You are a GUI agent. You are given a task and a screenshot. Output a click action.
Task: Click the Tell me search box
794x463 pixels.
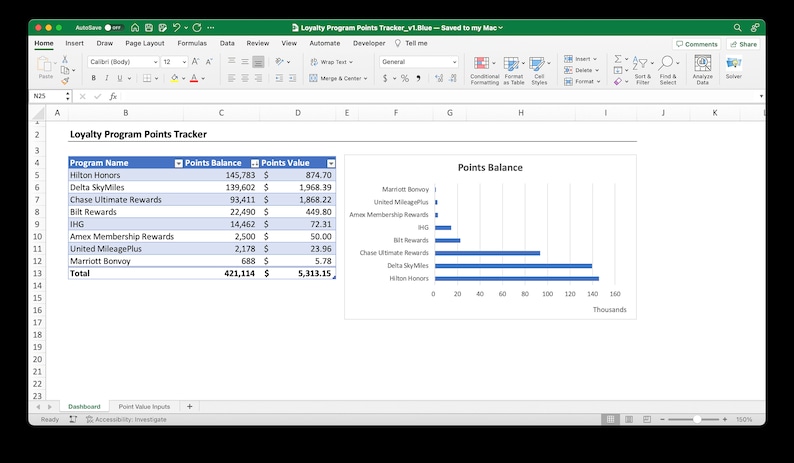point(411,43)
